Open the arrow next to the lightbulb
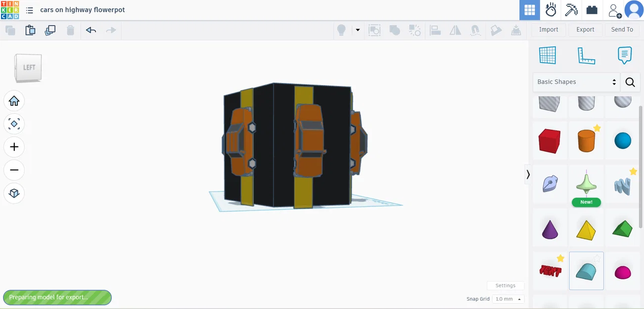This screenshot has width=644, height=309. tap(357, 30)
